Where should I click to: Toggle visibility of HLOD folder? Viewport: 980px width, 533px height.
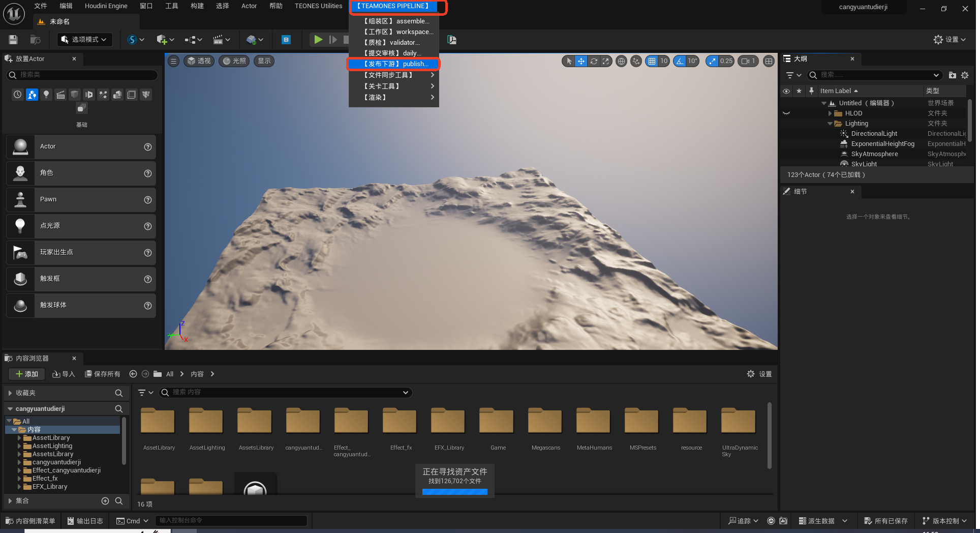tap(786, 113)
